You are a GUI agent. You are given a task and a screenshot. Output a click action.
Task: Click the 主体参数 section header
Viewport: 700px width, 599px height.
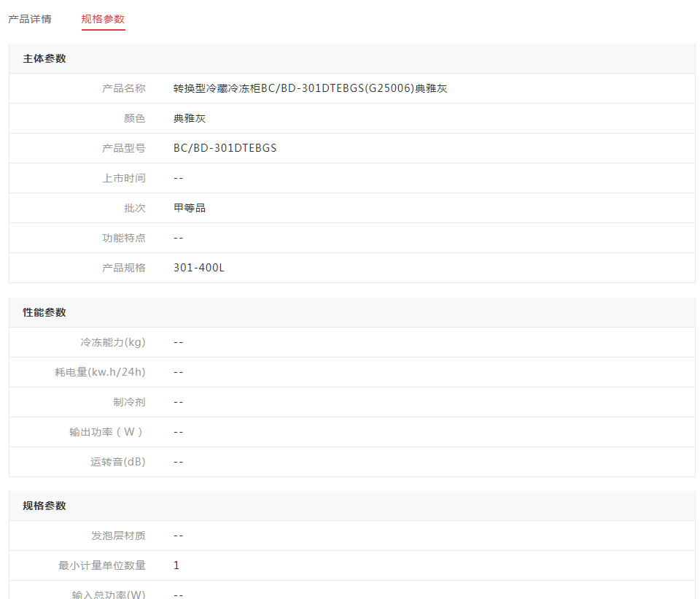click(x=44, y=58)
